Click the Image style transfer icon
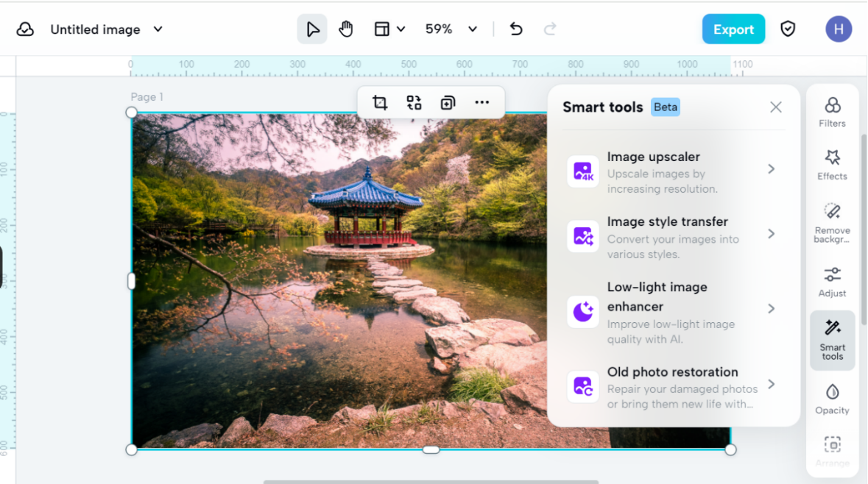Image resolution: width=868 pixels, height=484 pixels. click(583, 236)
